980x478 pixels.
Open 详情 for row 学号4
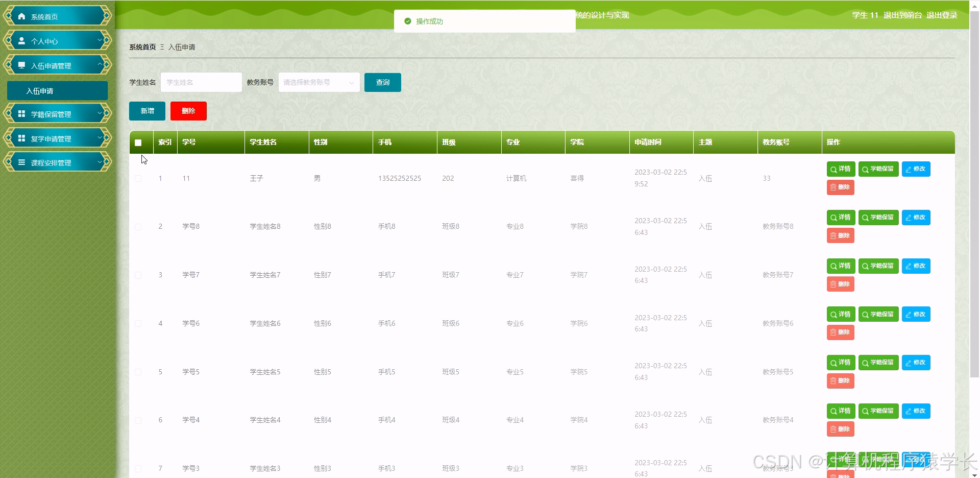pos(841,411)
